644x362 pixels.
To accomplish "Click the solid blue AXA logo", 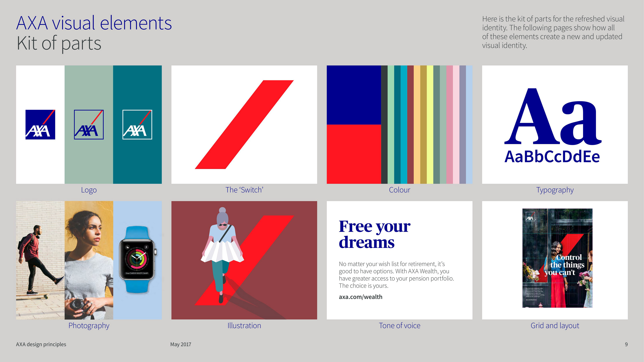I will [x=40, y=124].
